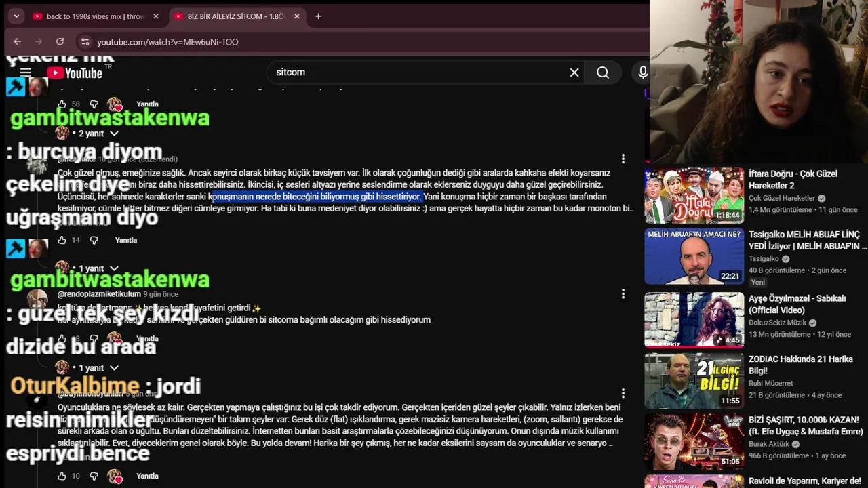
Task: Close the 'back to 1990s vibes mix' tab
Action: pyautogui.click(x=156, y=16)
